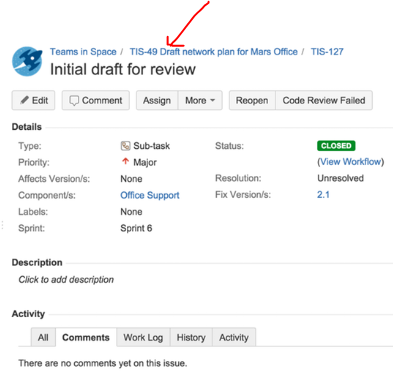This screenshot has height=381, width=393.
Task: Click the Reopen workflow button
Action: click(252, 100)
